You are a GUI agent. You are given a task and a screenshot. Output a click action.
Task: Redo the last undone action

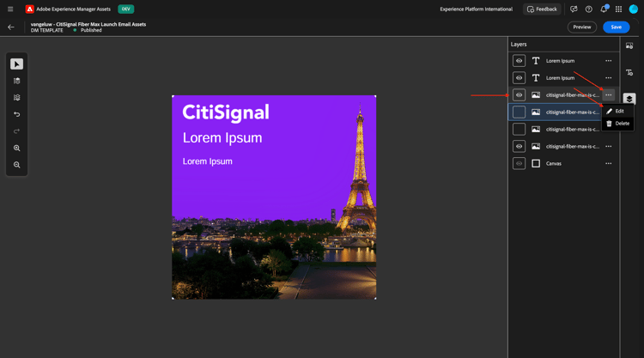pos(17,131)
